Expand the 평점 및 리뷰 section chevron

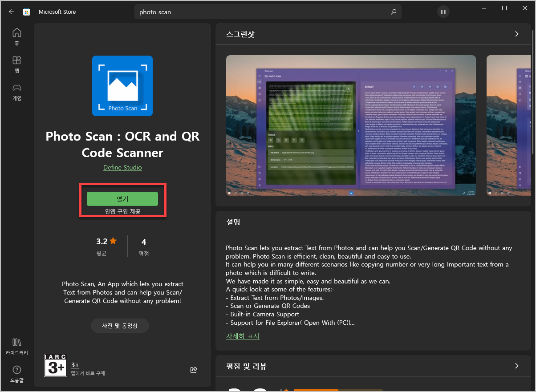tap(517, 366)
